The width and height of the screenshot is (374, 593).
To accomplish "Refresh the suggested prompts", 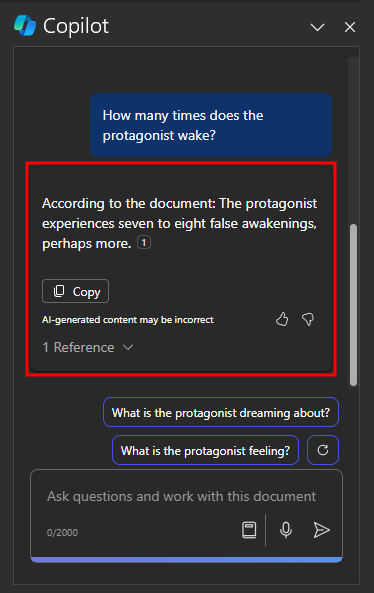I will click(x=323, y=450).
